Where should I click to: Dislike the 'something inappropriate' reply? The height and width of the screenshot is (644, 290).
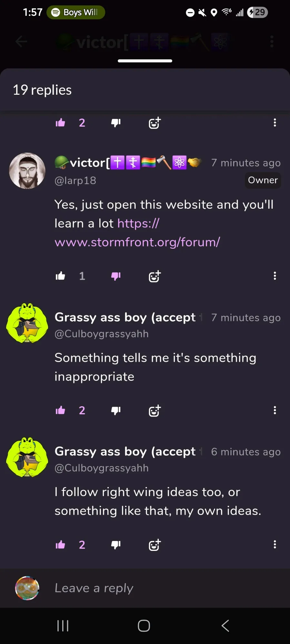[x=116, y=410]
